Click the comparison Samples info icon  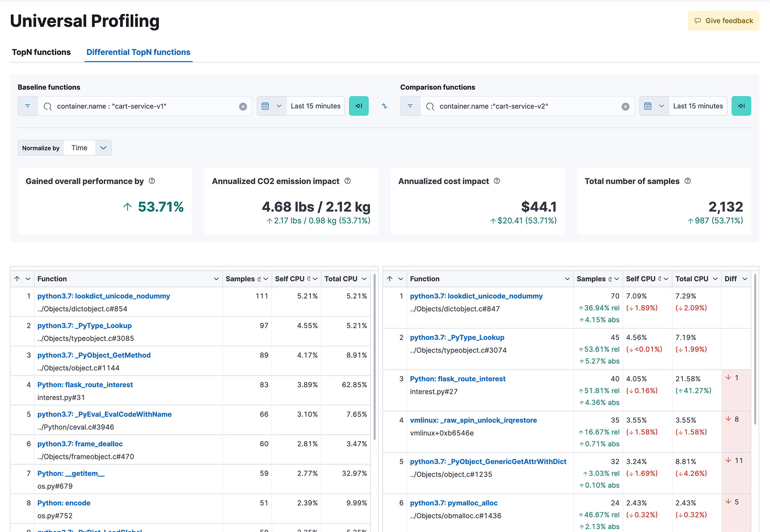point(610,279)
